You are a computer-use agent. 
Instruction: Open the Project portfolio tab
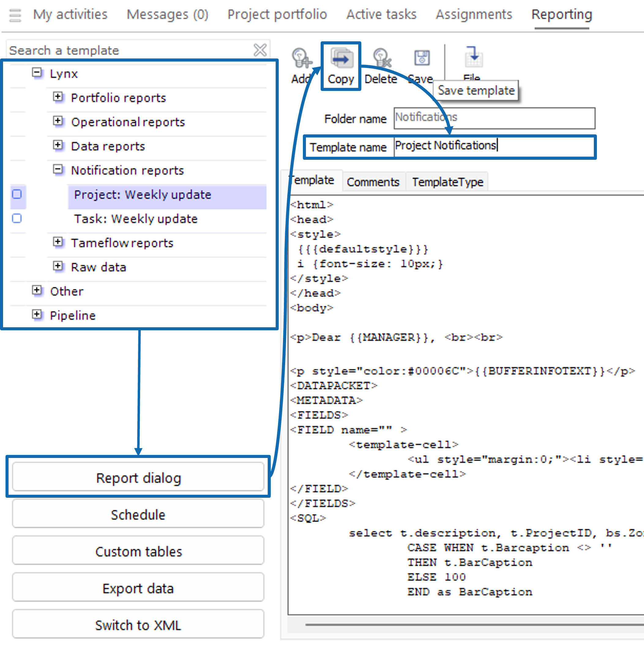tap(277, 14)
